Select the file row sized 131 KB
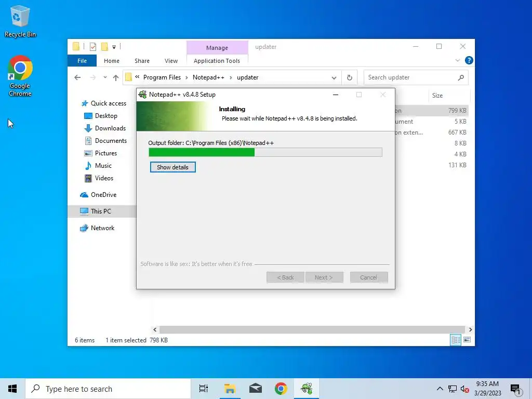 [x=432, y=165]
